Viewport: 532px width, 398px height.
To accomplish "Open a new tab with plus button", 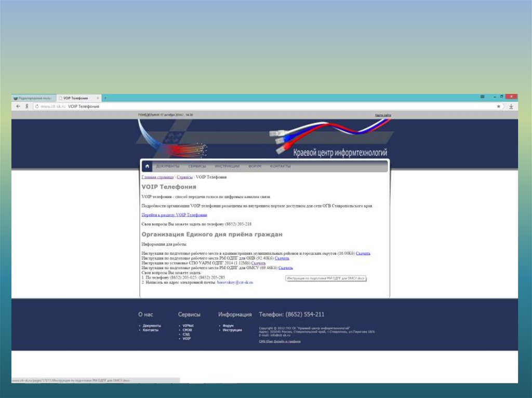I will click(105, 98).
